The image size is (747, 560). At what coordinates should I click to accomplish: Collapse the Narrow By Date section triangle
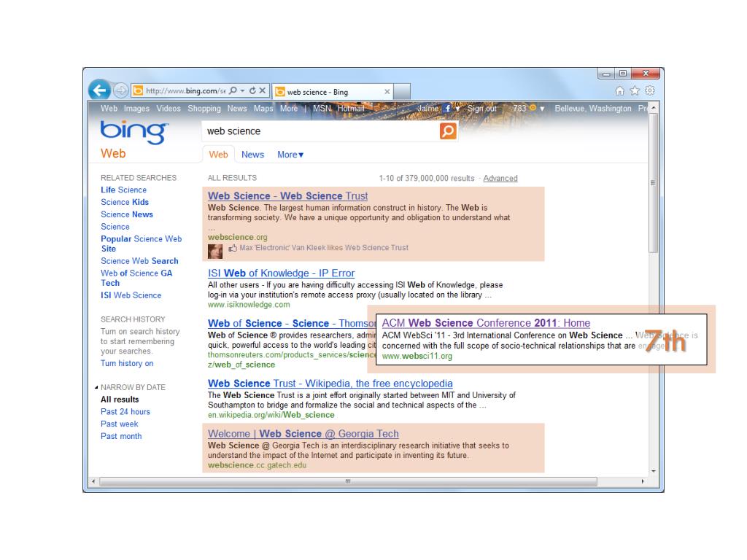coord(96,388)
